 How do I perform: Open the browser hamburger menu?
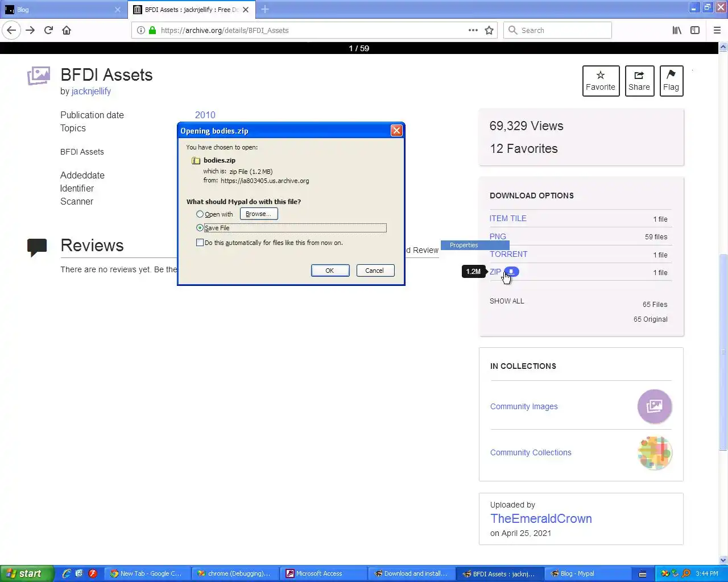tap(717, 30)
